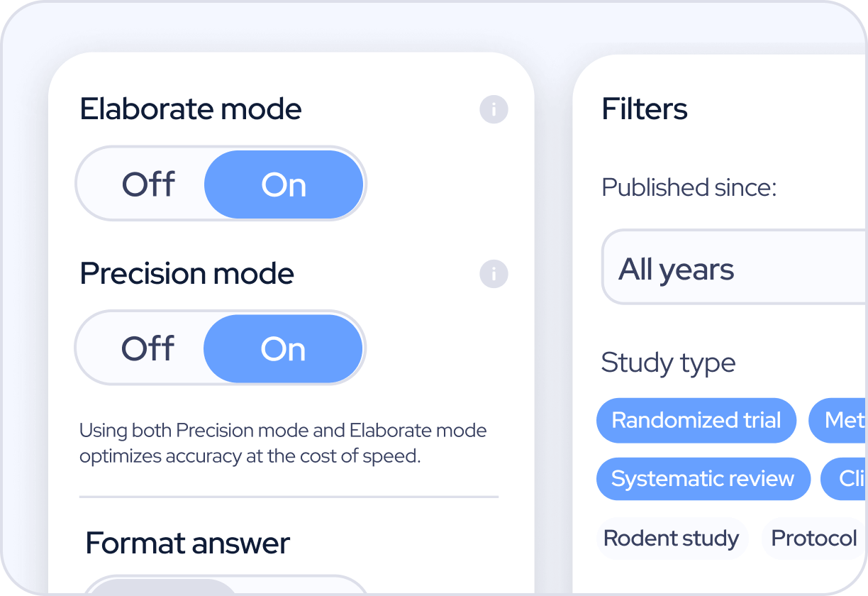Click the Precision mode info icon
The width and height of the screenshot is (868, 596).
[x=494, y=274]
